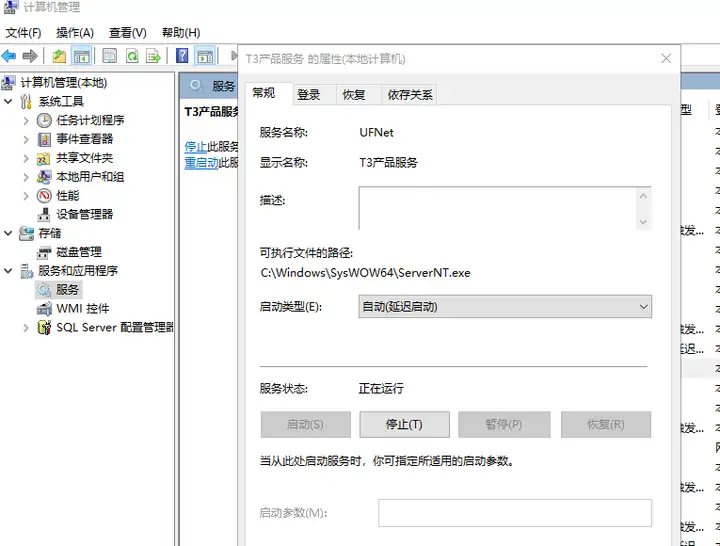Click the export list toolbar icon
Image resolution: width=720 pixels, height=546 pixels.
point(153,56)
